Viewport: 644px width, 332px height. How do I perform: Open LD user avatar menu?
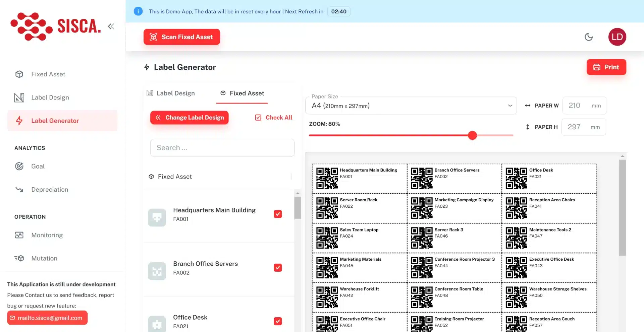[x=617, y=37]
